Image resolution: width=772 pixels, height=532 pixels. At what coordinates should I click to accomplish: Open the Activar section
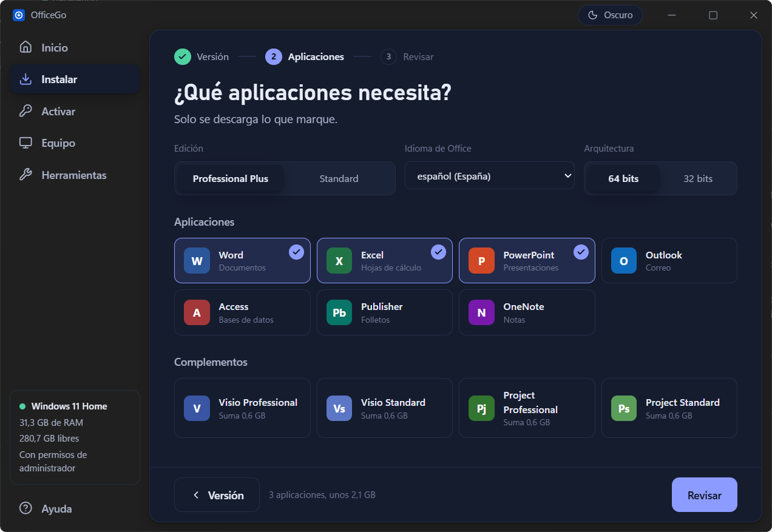(x=75, y=111)
